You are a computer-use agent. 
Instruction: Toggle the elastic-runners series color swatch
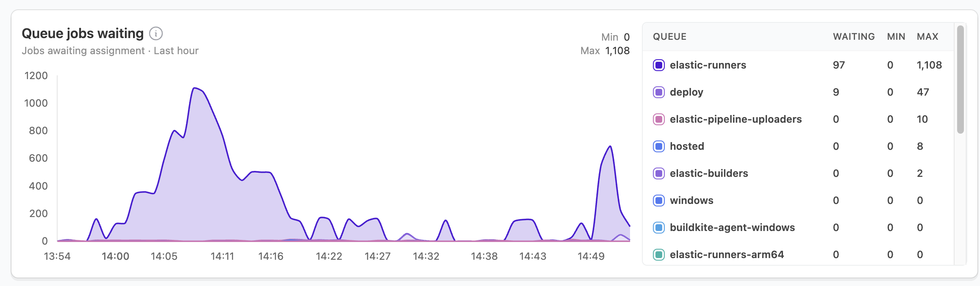(658, 65)
